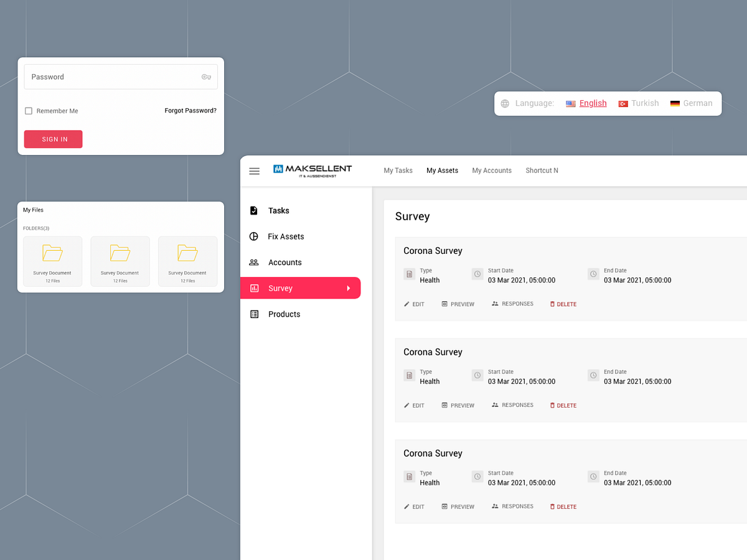Click the Accounts people icon in sidebar
747x560 pixels.
[254, 262]
